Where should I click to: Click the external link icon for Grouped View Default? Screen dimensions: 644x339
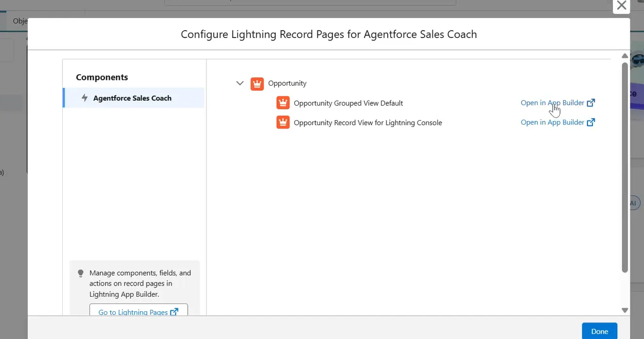click(x=591, y=103)
